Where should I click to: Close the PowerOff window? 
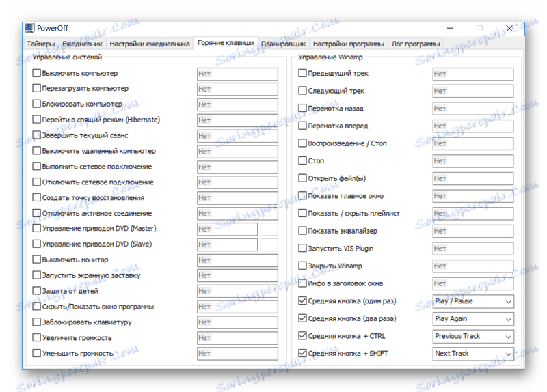click(509, 28)
